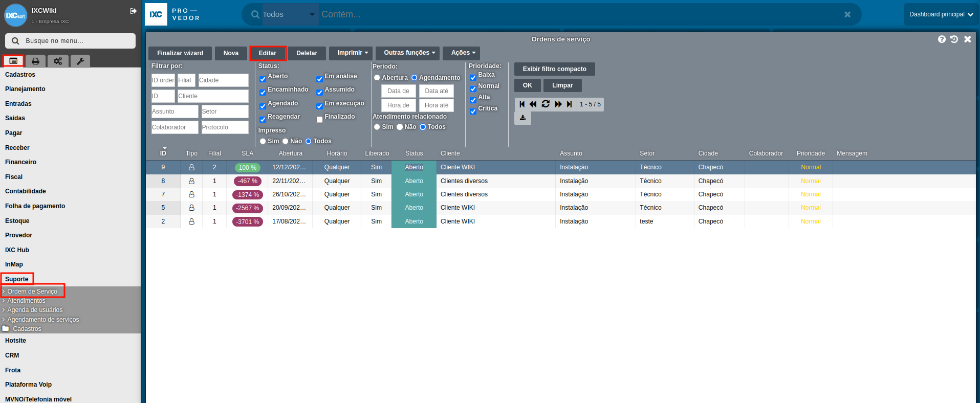Click user type icon in row 2
Viewport: 980px width, 403px height.
191,221
